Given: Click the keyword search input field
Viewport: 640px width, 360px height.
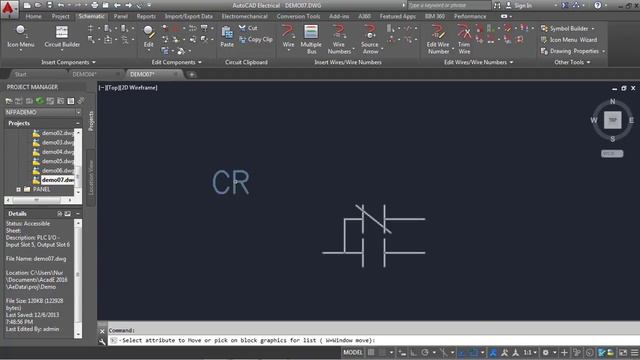Looking at the screenshot, I should [x=449, y=5].
